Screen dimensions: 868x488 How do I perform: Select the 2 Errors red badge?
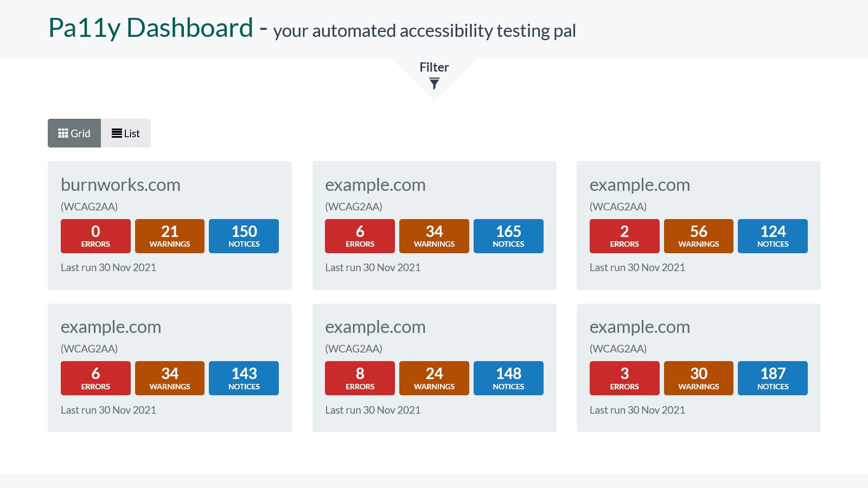(x=624, y=236)
